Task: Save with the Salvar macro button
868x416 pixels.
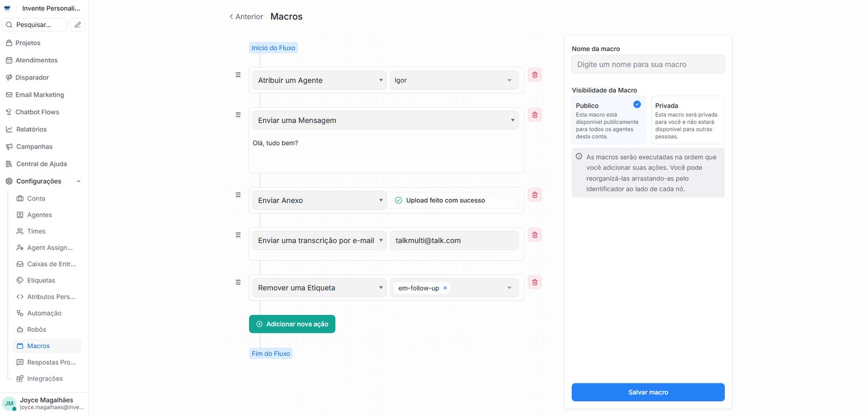Action: point(648,392)
